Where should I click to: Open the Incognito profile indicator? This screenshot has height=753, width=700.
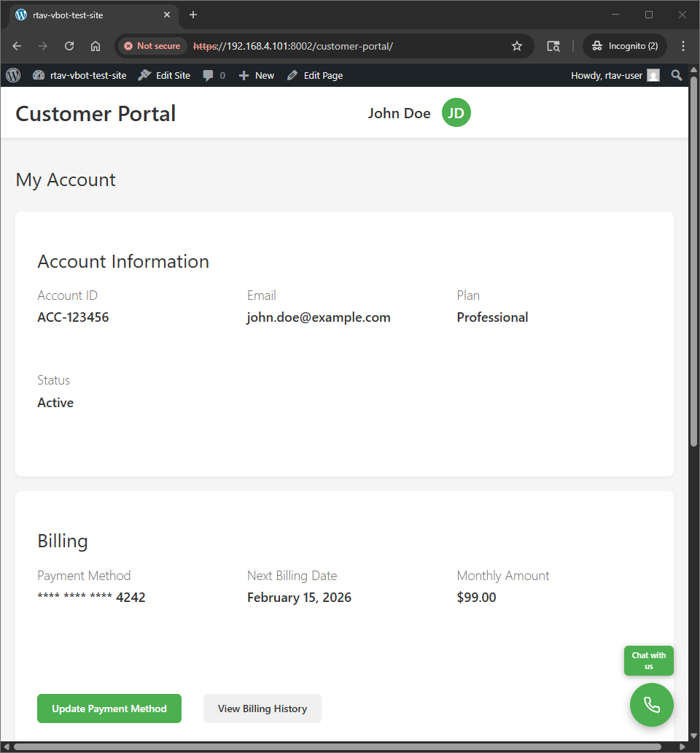pos(625,46)
